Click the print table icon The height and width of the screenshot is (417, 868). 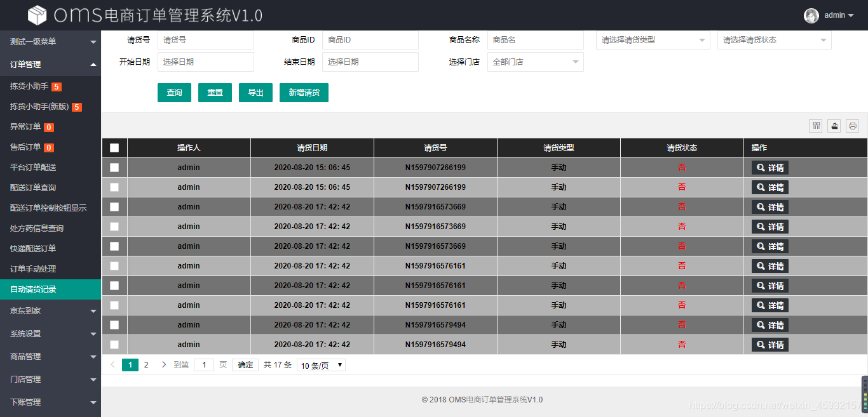[852, 126]
